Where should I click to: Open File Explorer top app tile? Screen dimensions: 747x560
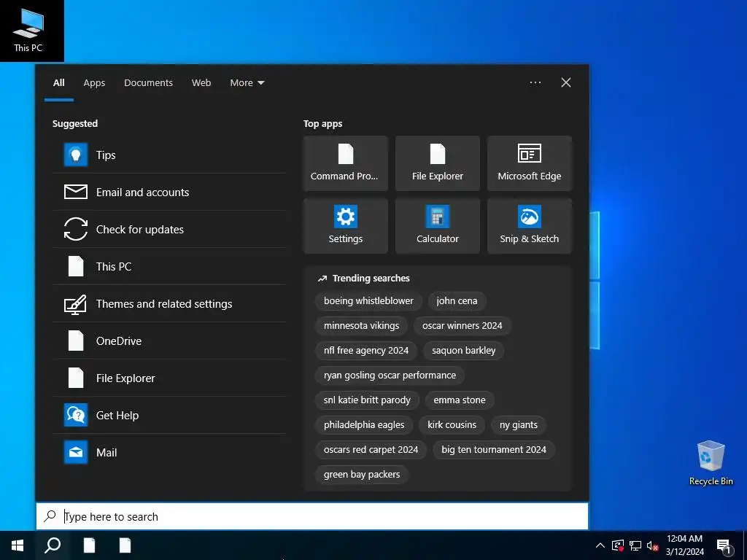pos(438,163)
